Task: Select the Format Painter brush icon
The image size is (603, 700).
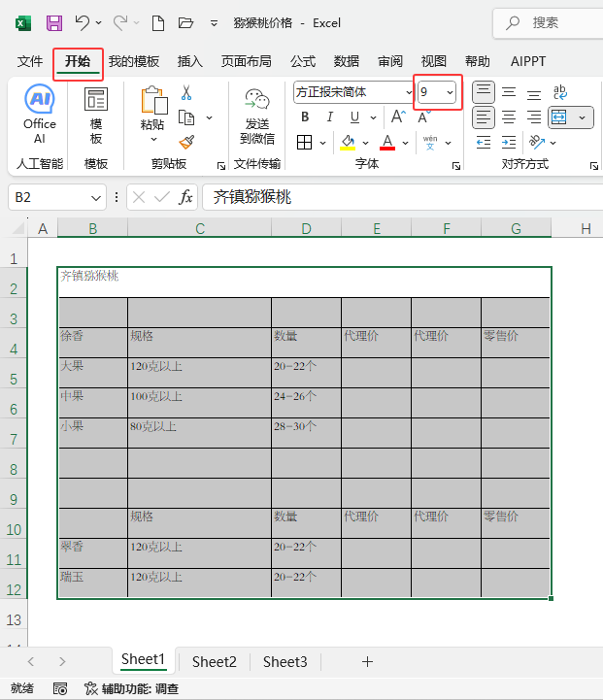Action: [186, 143]
